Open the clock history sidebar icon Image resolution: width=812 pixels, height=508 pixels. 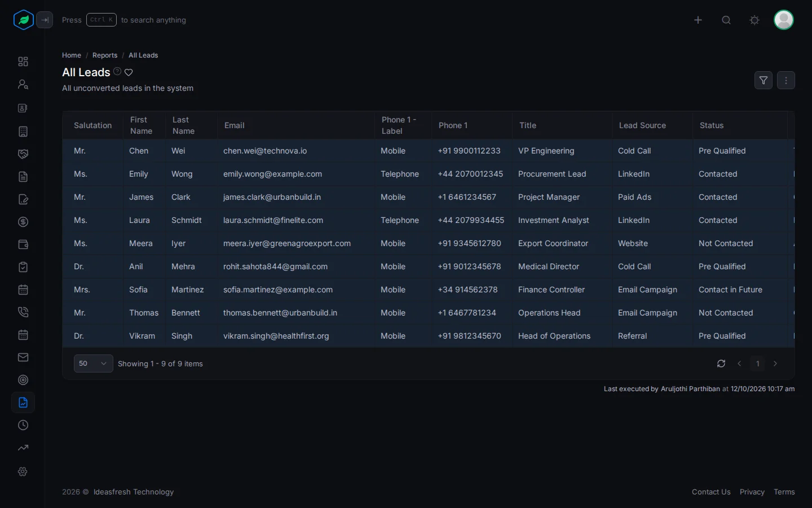click(x=23, y=425)
